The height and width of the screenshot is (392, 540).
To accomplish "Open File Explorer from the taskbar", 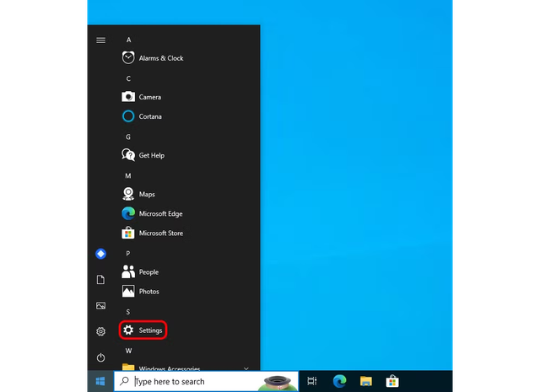I will coord(366,382).
